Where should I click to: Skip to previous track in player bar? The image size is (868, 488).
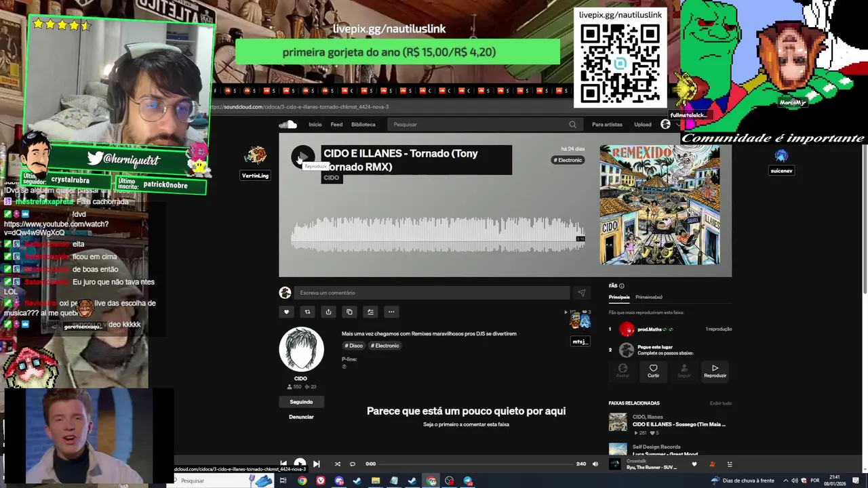click(x=283, y=464)
